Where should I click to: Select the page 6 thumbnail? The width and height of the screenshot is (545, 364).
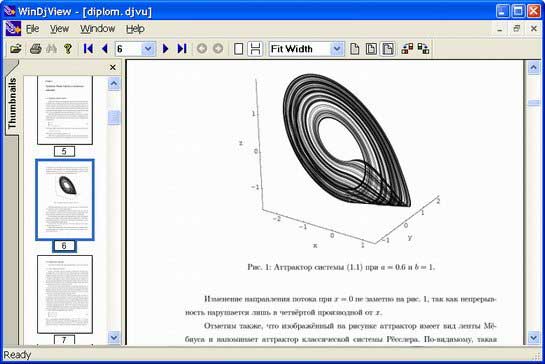pos(65,200)
